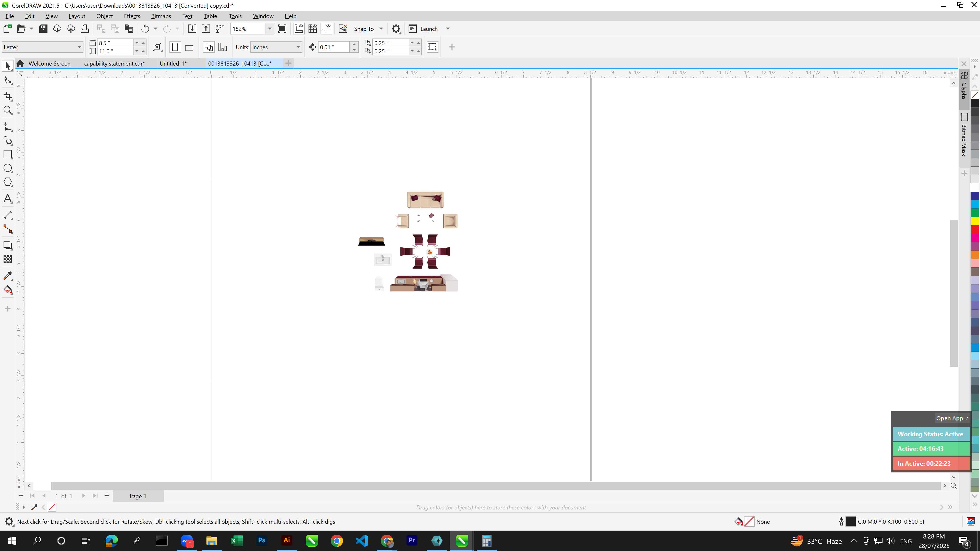Click the Save icon
980x551 pixels.
[43, 29]
